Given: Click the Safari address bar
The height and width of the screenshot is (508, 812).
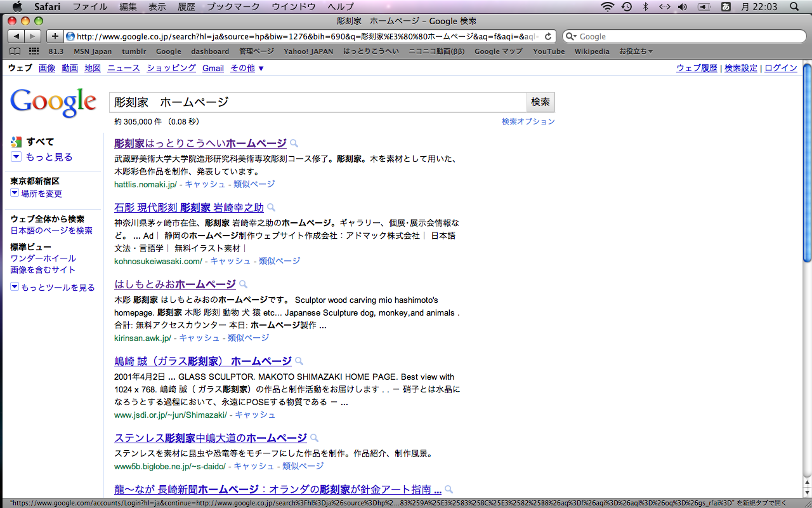Looking at the screenshot, I should click(x=310, y=36).
